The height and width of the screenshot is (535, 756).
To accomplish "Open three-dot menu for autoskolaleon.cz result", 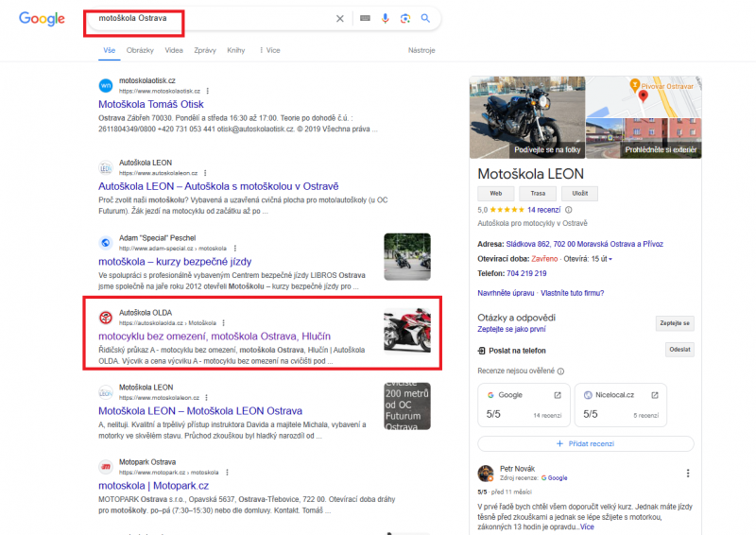I will tap(205, 173).
